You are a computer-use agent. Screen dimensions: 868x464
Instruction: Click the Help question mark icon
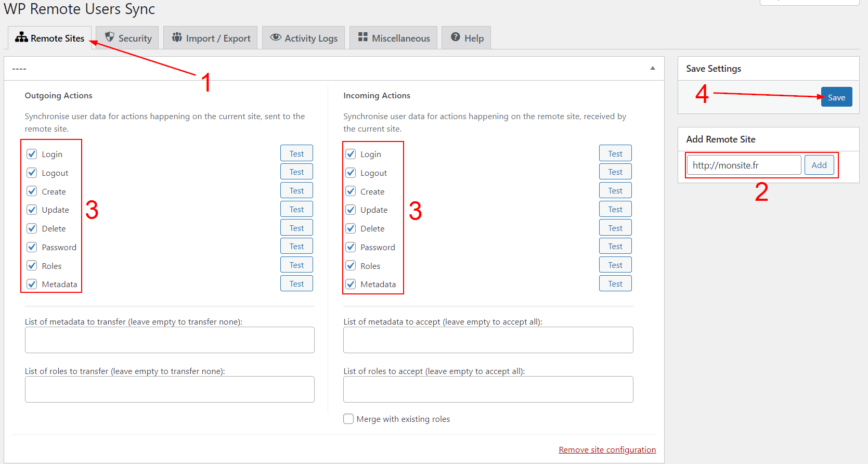pyautogui.click(x=456, y=37)
